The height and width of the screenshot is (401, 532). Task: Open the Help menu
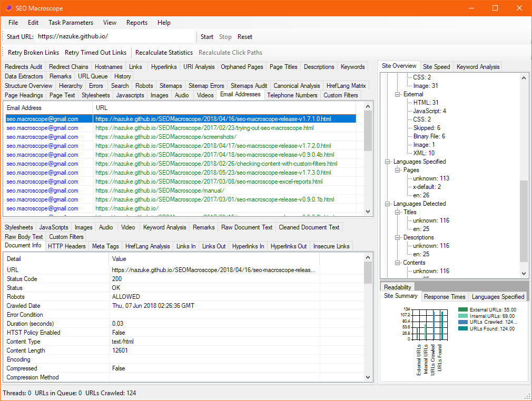[x=164, y=23]
